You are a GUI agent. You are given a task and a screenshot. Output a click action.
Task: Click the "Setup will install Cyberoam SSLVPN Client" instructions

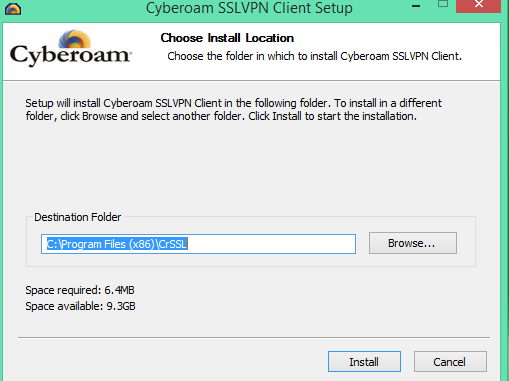click(x=233, y=110)
